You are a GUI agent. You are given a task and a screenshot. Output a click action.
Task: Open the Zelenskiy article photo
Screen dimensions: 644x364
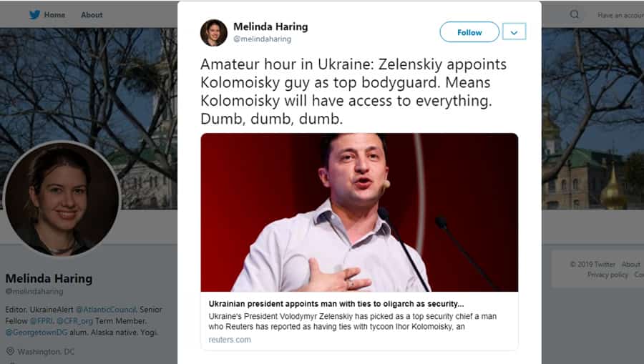359,212
